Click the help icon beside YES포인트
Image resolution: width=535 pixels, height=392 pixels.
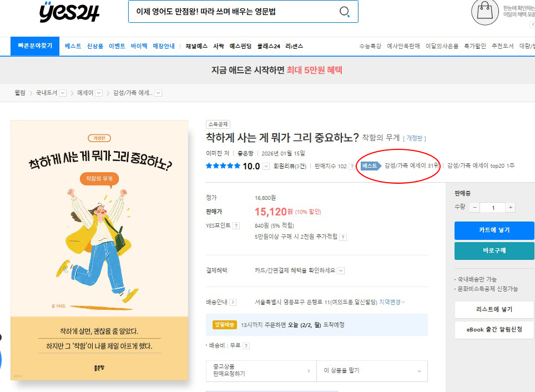coord(236,226)
